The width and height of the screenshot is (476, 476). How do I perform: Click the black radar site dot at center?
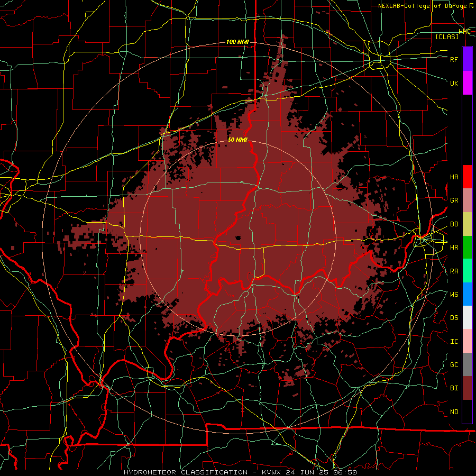click(238, 237)
